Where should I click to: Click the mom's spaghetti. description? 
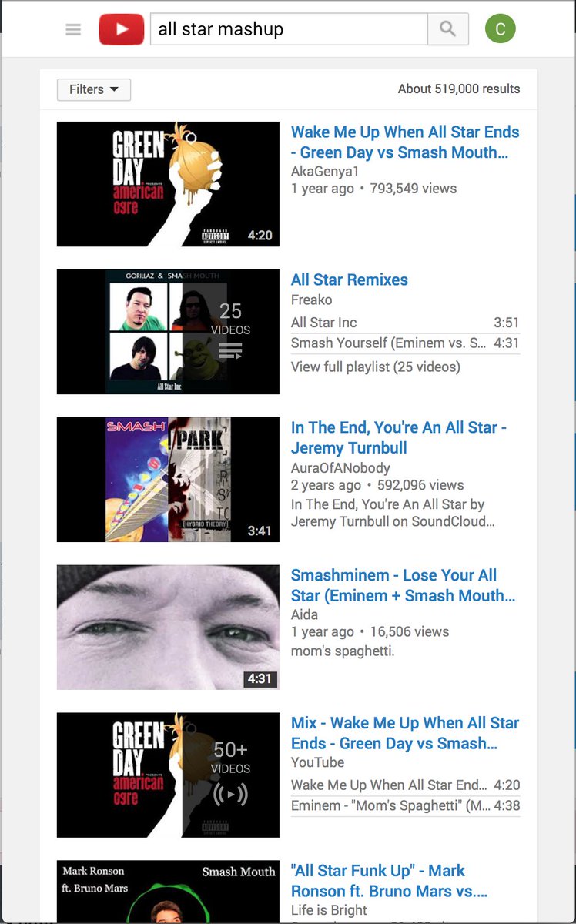343,651
